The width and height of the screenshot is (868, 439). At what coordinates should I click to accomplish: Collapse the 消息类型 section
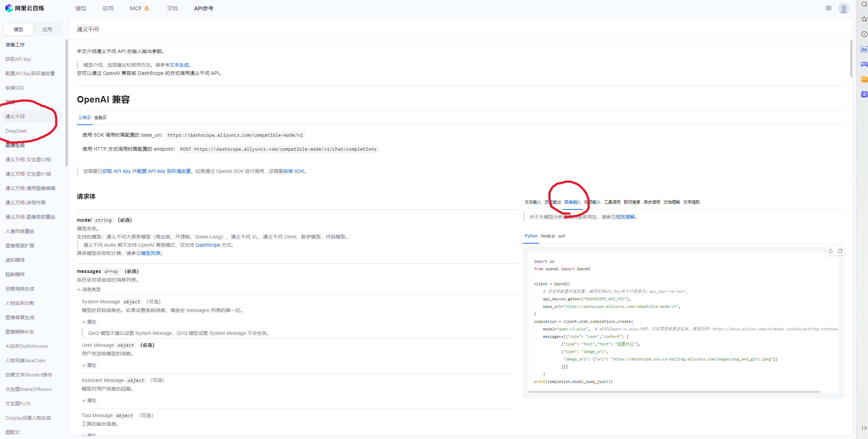[89, 289]
